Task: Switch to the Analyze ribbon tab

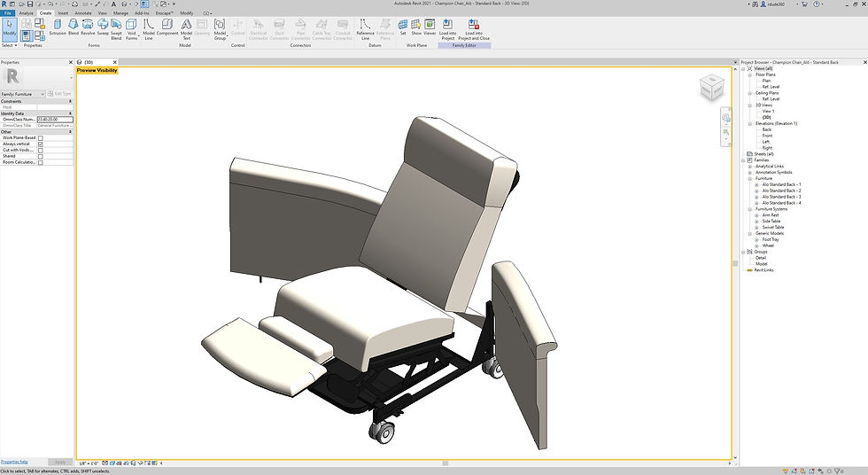Action: pos(26,12)
